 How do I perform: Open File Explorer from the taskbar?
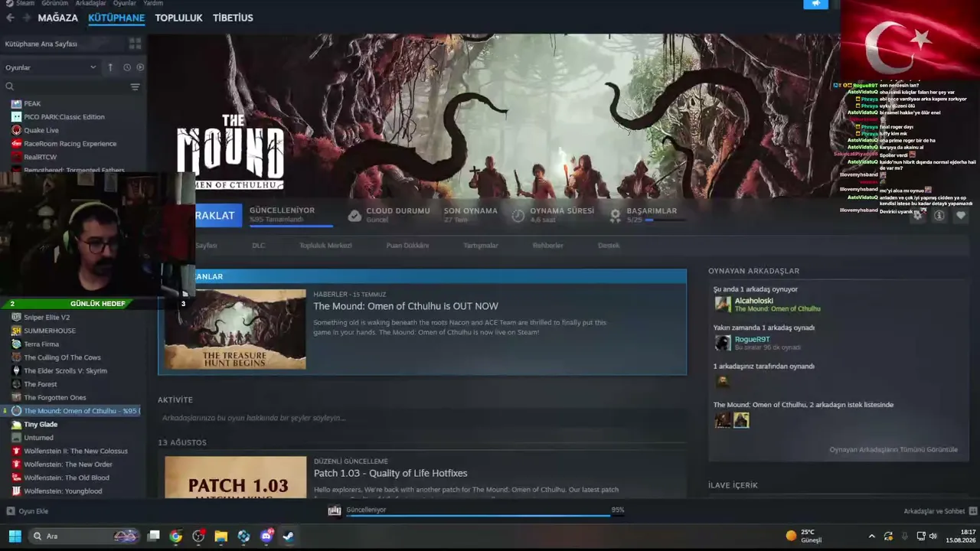click(221, 536)
